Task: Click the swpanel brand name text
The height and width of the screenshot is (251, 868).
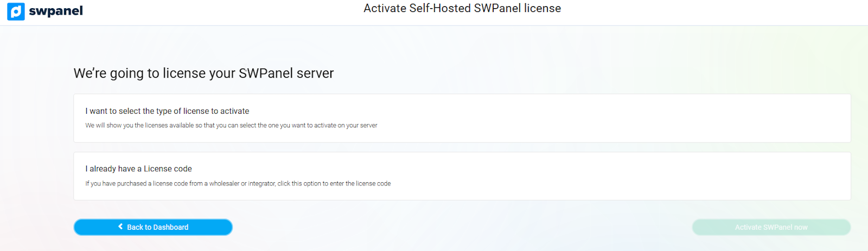Action: pyautogui.click(x=56, y=11)
